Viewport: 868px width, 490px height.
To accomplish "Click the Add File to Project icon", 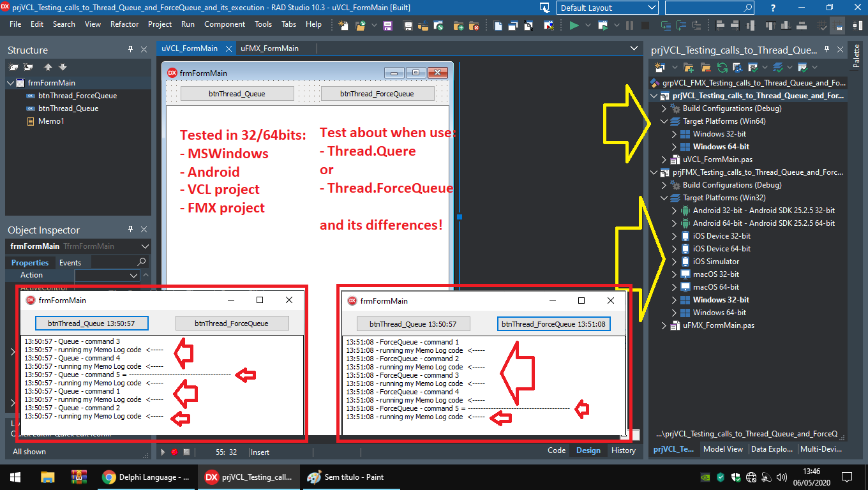I will point(458,26).
